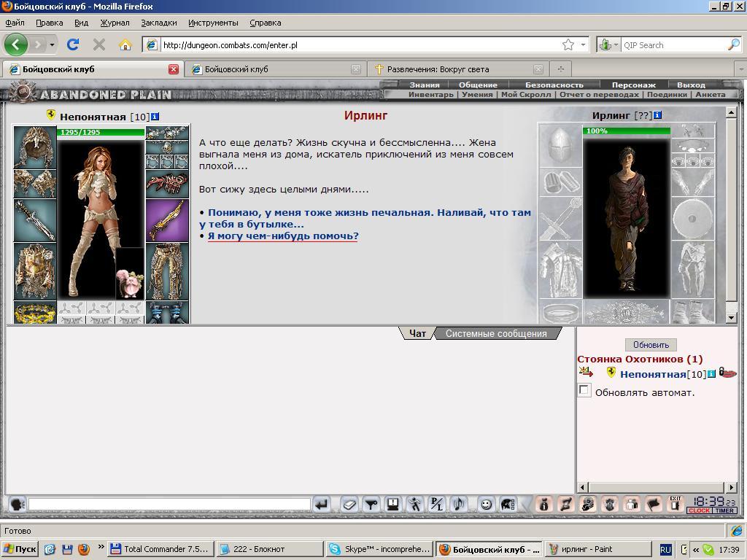
Task: Click private message arrow icon in room list
Action: pos(586,372)
